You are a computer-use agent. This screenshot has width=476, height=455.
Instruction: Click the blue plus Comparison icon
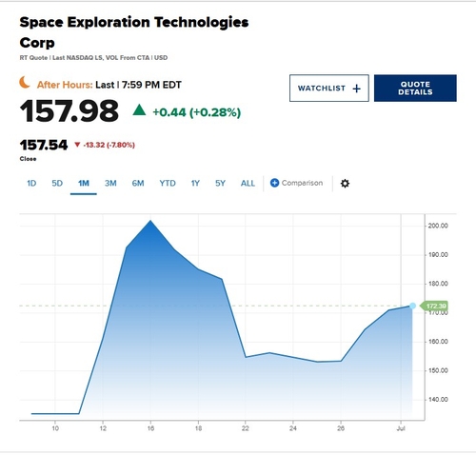click(274, 183)
